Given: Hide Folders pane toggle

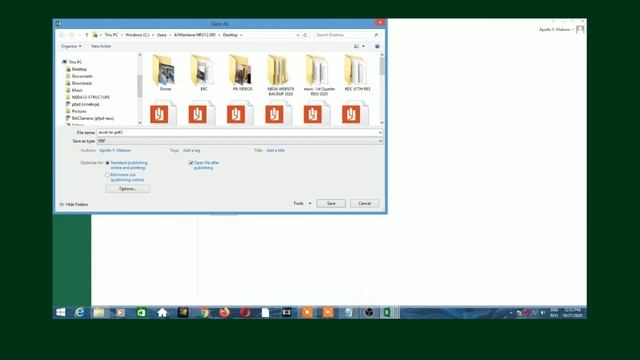Looking at the screenshot, I should pos(73,204).
